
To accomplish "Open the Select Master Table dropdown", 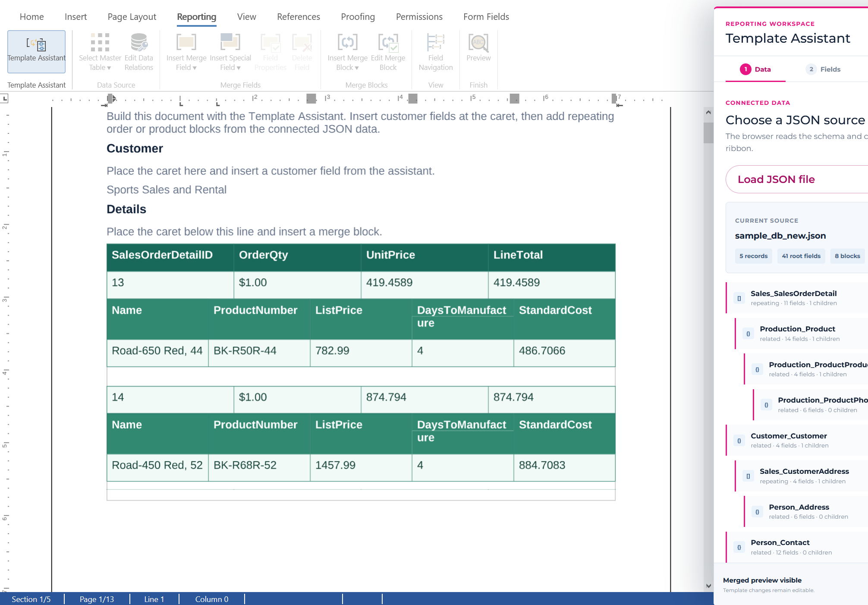I will coord(100,52).
